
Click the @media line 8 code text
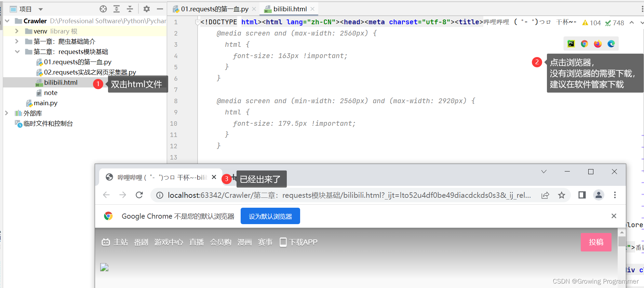click(346, 101)
